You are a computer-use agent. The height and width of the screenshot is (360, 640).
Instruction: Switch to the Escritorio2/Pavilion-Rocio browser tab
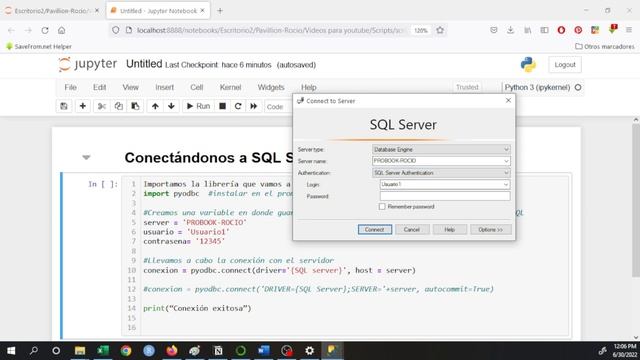click(51, 11)
